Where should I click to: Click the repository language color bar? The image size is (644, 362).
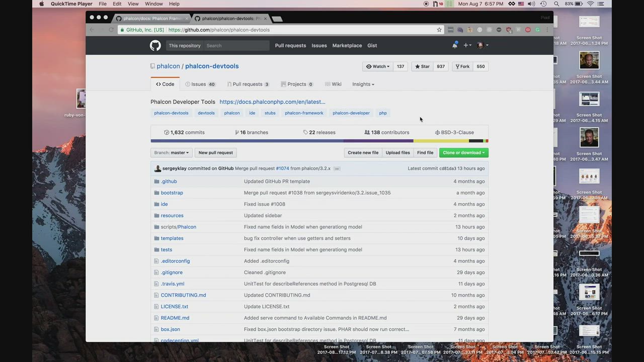319,141
